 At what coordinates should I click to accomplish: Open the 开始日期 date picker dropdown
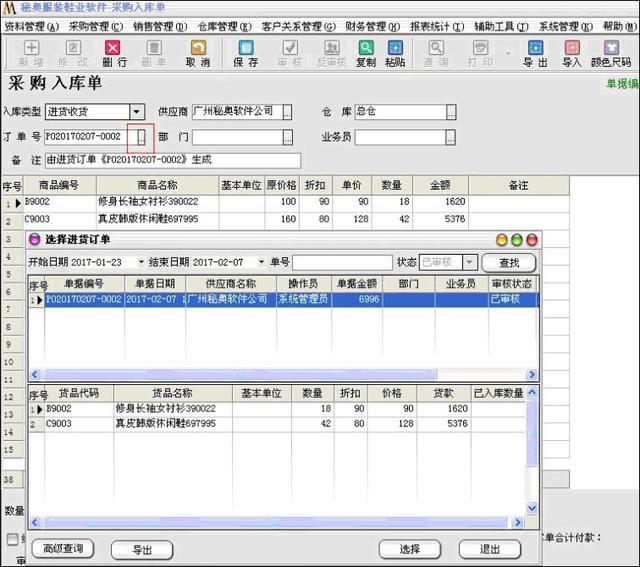click(x=141, y=262)
